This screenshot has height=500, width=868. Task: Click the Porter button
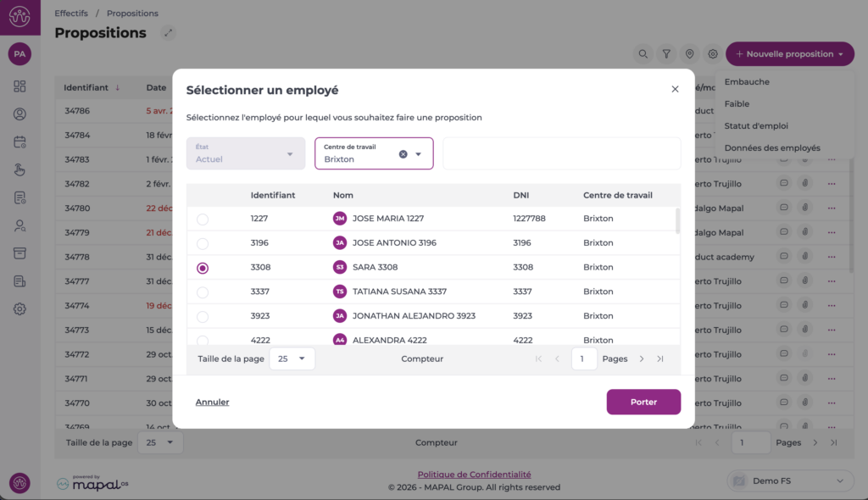643,402
